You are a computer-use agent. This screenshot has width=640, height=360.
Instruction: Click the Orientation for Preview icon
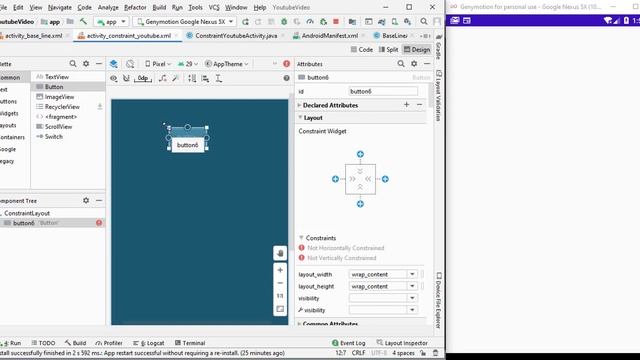point(130,64)
